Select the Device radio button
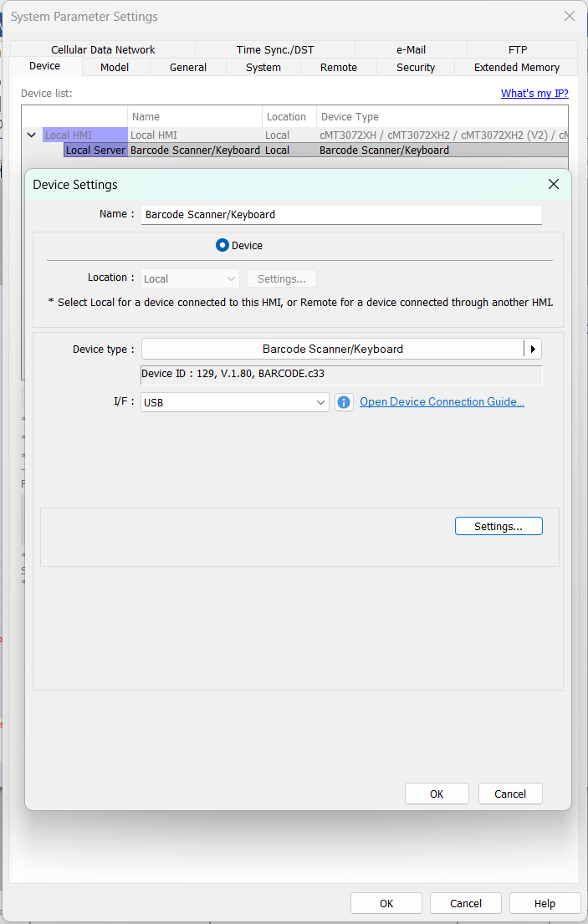The width and height of the screenshot is (588, 924). [222, 246]
